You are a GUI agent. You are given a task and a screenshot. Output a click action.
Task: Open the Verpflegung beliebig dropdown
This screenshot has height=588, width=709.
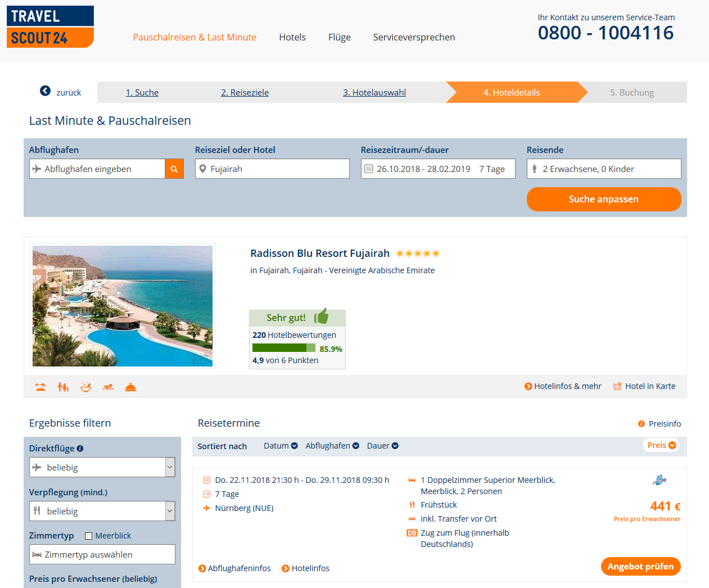102,511
